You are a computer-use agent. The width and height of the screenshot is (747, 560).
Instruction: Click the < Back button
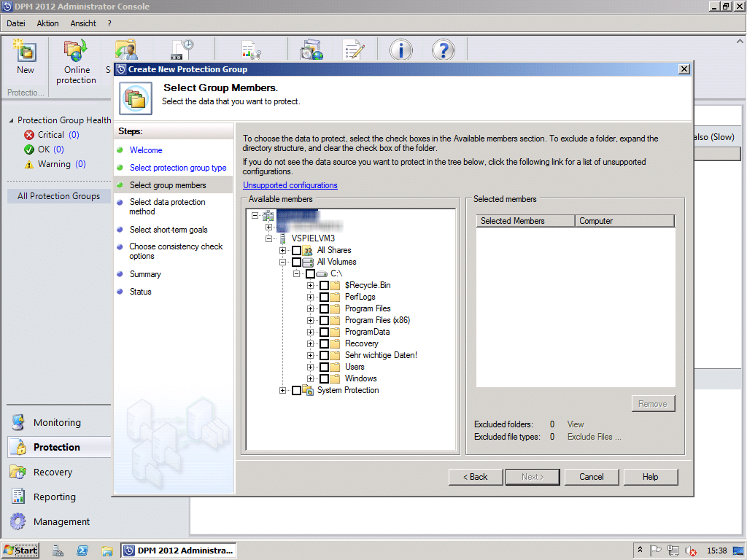[x=476, y=477]
